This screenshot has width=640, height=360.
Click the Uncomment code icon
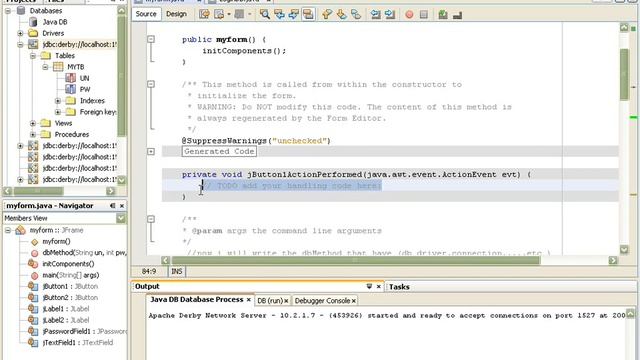click(457, 15)
